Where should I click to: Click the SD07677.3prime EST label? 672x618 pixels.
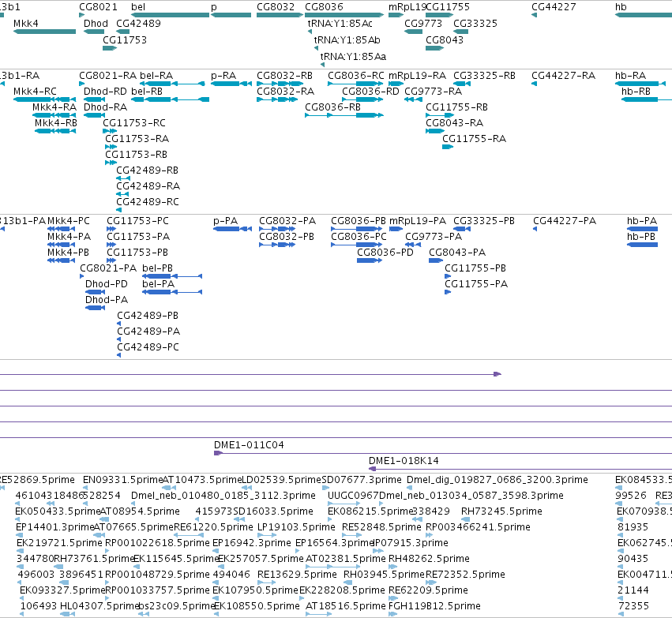pos(362,480)
